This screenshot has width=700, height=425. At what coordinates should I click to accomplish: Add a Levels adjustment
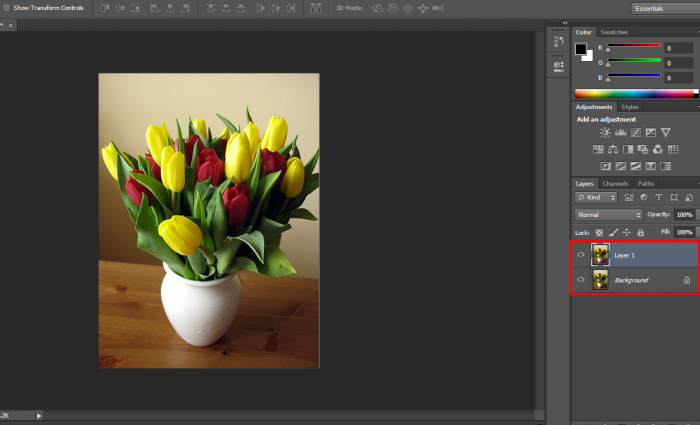(x=620, y=132)
